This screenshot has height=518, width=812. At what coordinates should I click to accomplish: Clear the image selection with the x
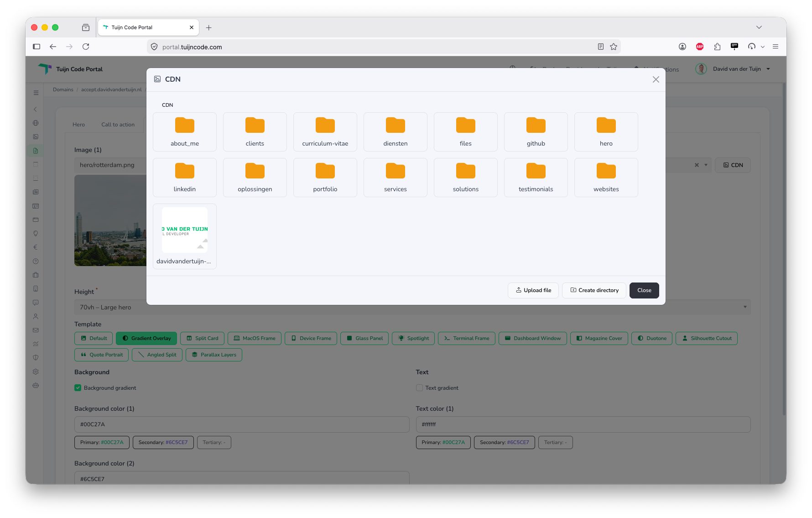[x=697, y=165]
